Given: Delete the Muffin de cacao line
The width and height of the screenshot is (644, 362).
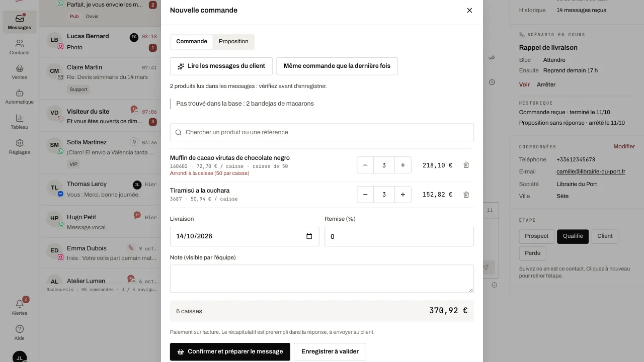Looking at the screenshot, I should (466, 165).
